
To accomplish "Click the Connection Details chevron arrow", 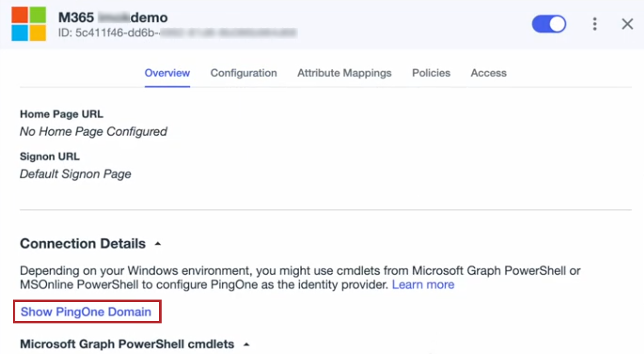I will 157,244.
